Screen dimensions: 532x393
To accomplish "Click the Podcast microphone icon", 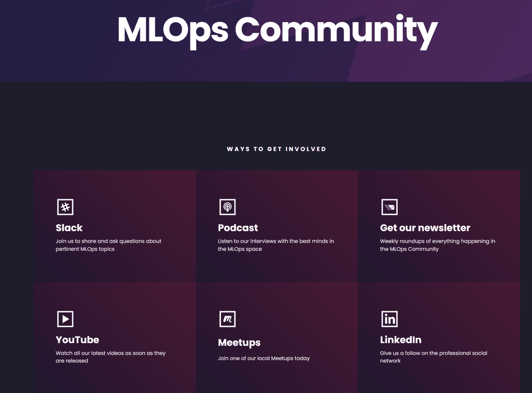I will tap(228, 207).
